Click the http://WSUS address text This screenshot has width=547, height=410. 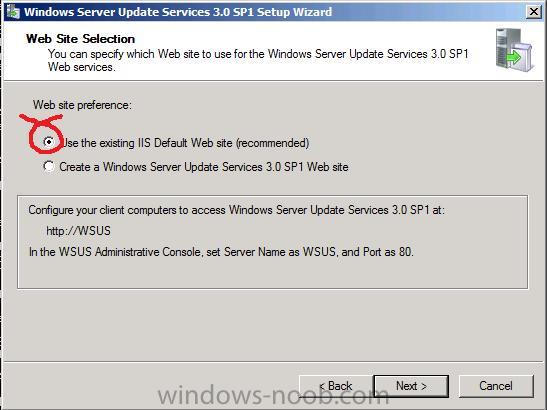coord(78,231)
